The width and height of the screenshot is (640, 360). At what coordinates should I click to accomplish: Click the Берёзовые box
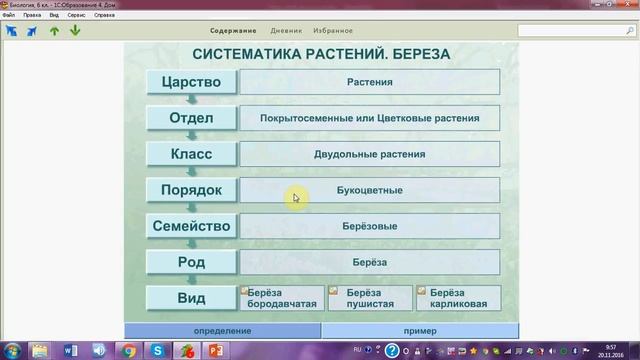[x=370, y=226]
